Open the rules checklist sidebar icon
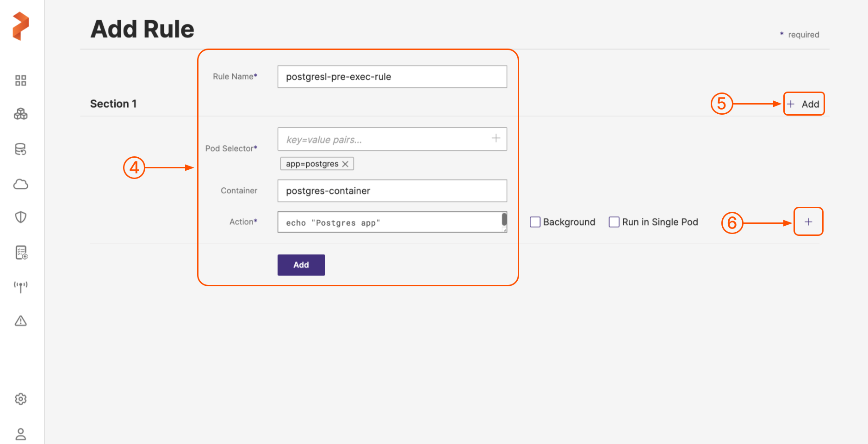Viewport: 868px width, 444px height. [21, 252]
